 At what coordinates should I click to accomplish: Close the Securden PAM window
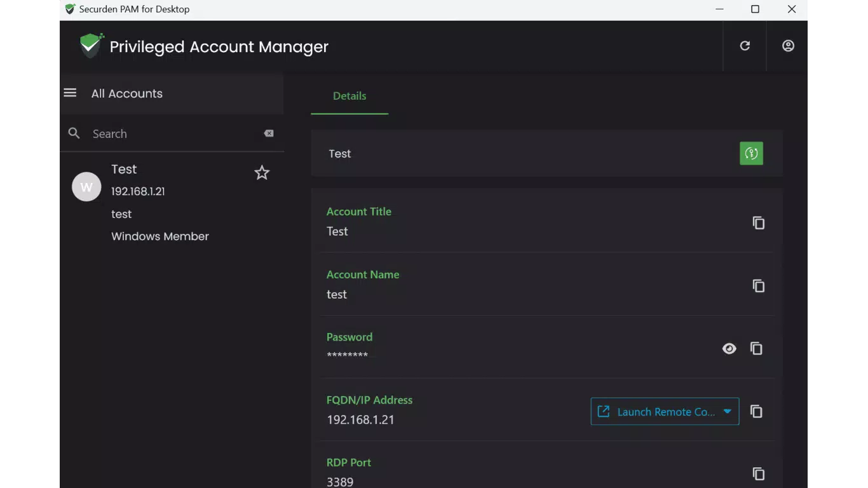pyautogui.click(x=791, y=9)
